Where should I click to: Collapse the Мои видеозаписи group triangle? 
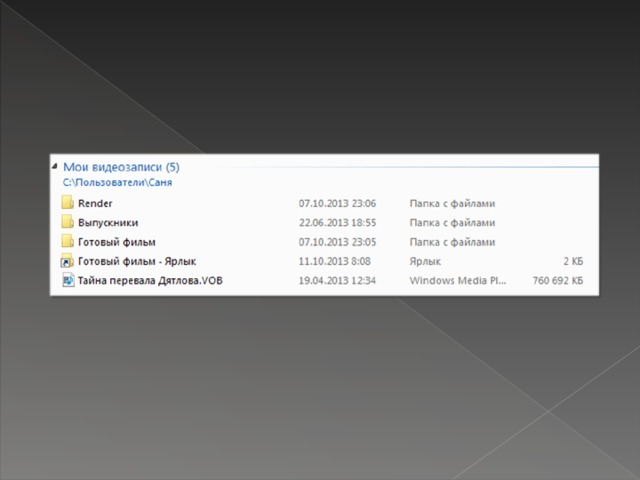click(x=54, y=166)
